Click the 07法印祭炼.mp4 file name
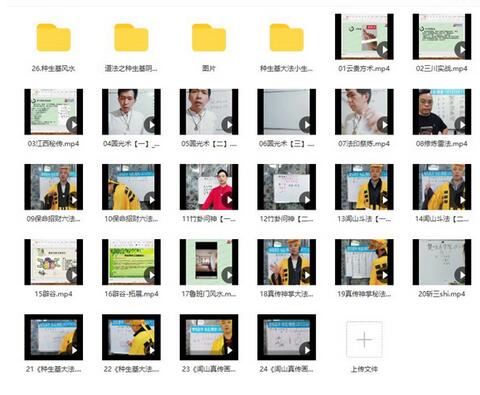The width and height of the screenshot is (480, 395). pyautogui.click(x=364, y=144)
